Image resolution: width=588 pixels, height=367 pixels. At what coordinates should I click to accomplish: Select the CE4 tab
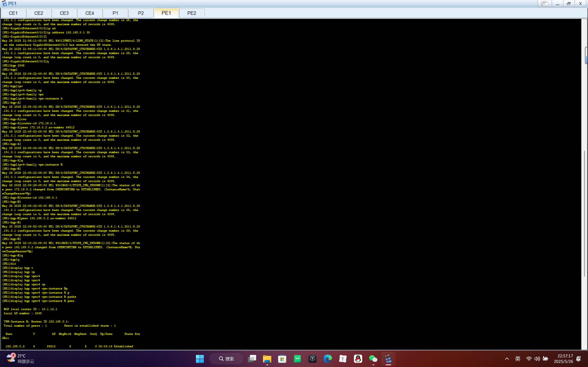(90, 13)
